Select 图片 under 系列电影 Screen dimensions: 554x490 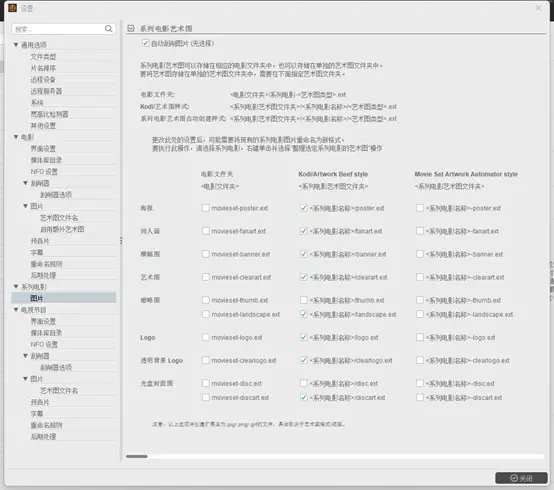(x=37, y=298)
